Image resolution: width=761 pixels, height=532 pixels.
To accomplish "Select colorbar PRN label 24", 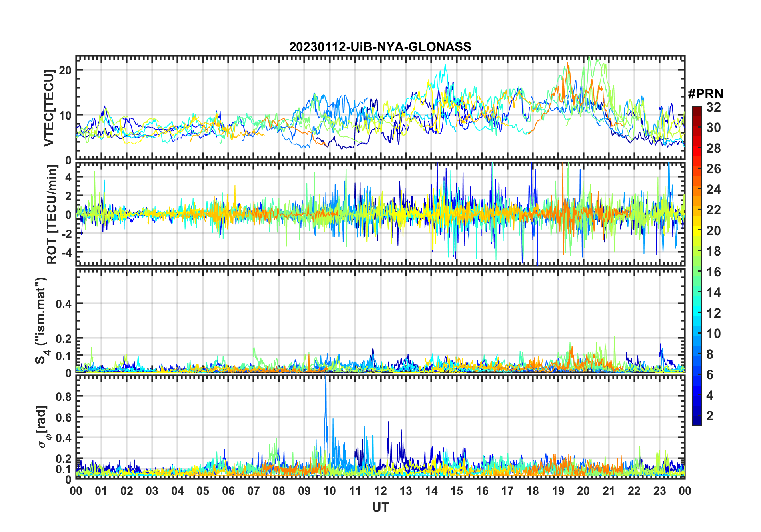I will pos(713,190).
